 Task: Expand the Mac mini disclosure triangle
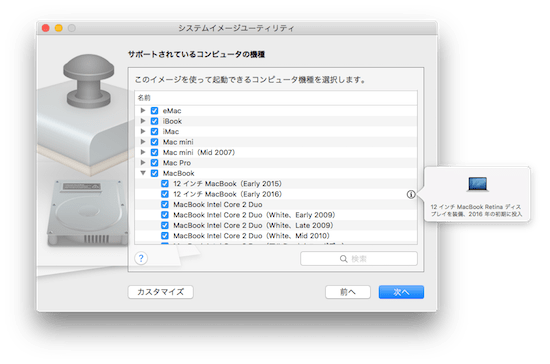tap(143, 142)
